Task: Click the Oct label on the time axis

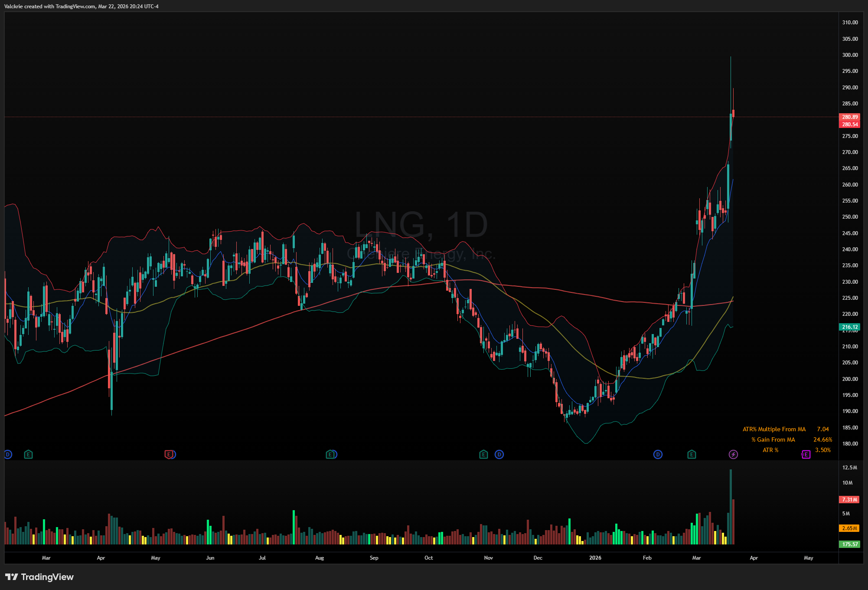Action: (x=428, y=558)
